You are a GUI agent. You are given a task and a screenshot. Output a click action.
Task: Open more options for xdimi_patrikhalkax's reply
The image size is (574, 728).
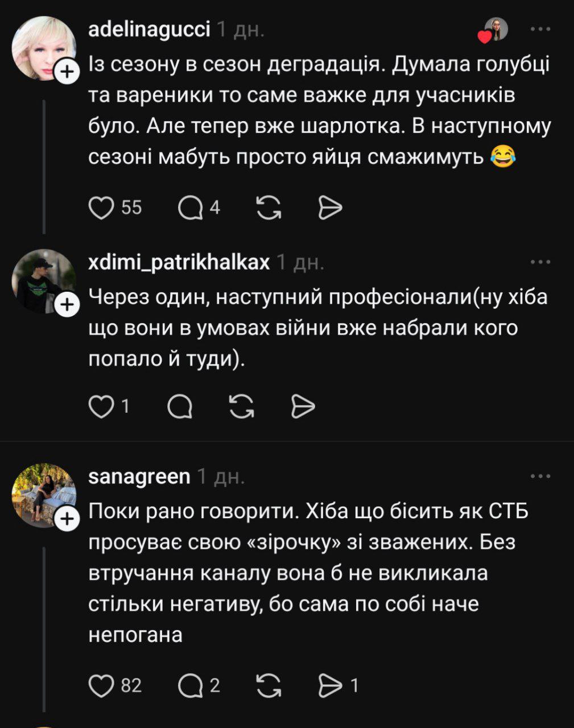point(540,262)
